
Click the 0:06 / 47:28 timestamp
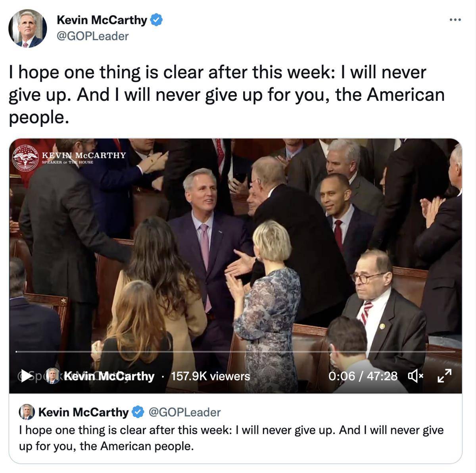[363, 376]
